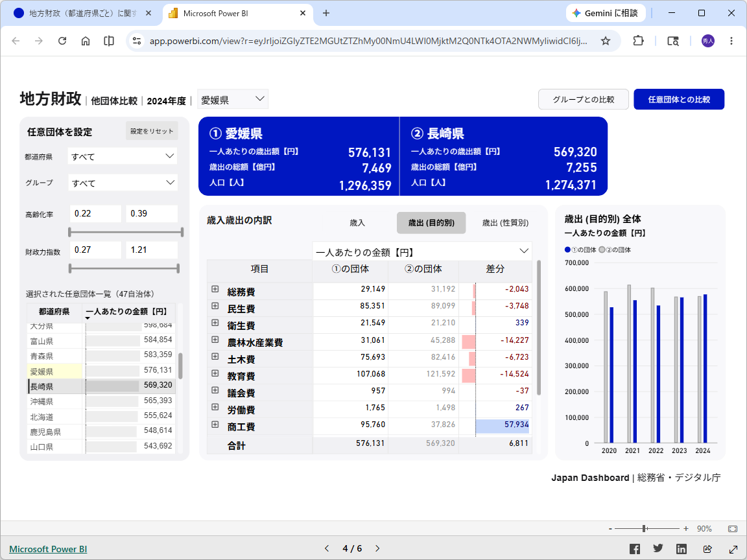Click the prefecture list scrollbar thumb

180,366
